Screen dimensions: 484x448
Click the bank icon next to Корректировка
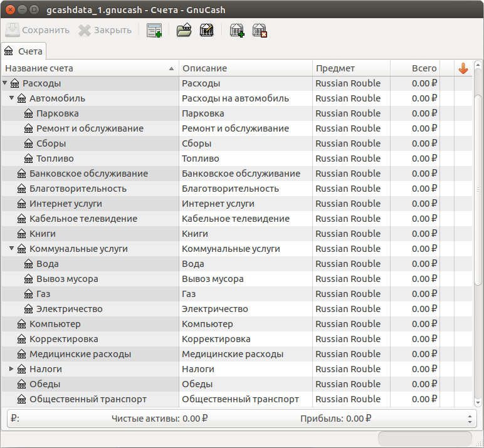point(21,339)
